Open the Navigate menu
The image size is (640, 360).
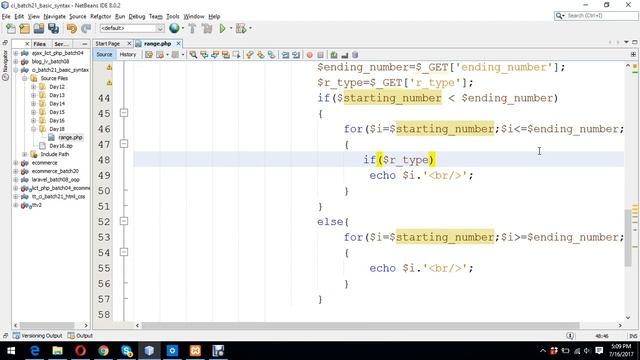(54, 16)
